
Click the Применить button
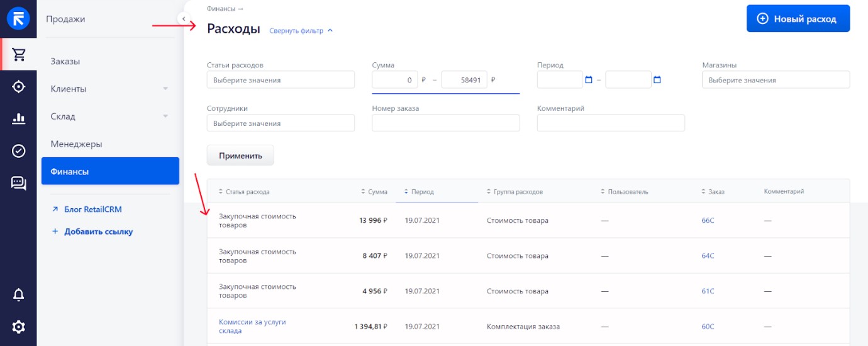pos(240,155)
